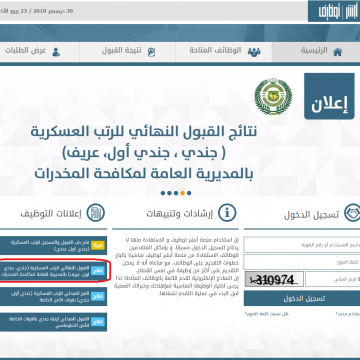Click the password input field
Screen dimensions: 360x360
coord(302,262)
